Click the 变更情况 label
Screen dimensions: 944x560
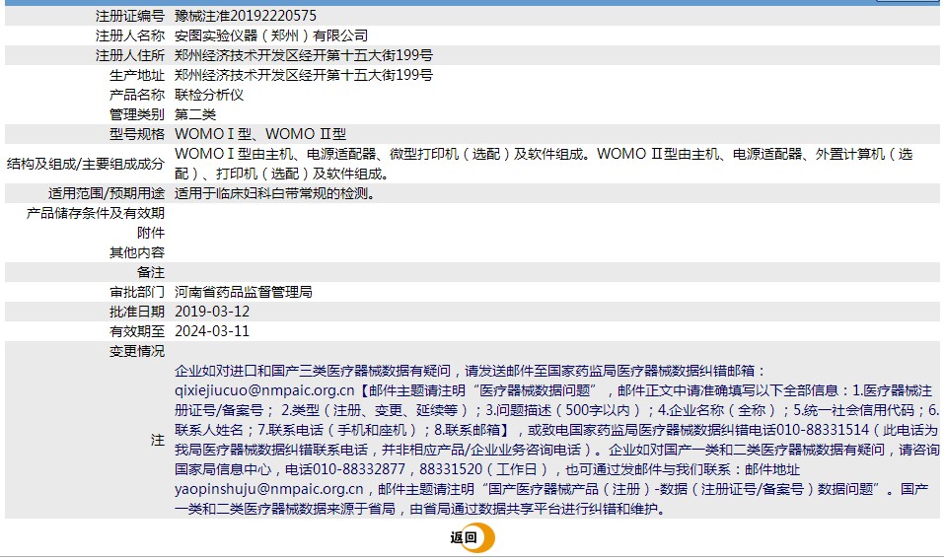(x=137, y=351)
